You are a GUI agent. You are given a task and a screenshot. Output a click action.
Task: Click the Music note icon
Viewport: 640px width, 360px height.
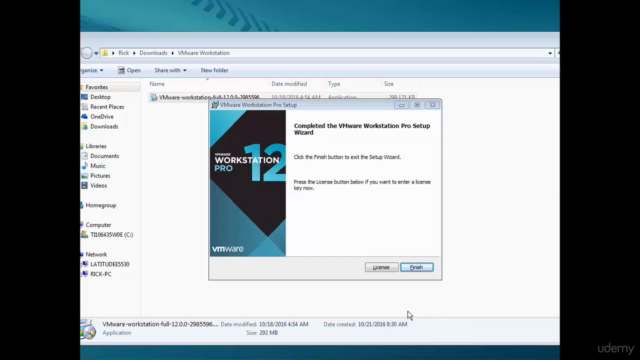(x=84, y=166)
